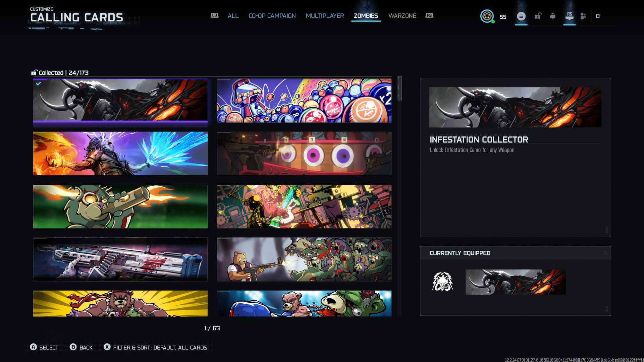The width and height of the screenshot is (644, 362).
Task: Select the Infestation Collector calling card
Action: pyautogui.click(x=120, y=101)
